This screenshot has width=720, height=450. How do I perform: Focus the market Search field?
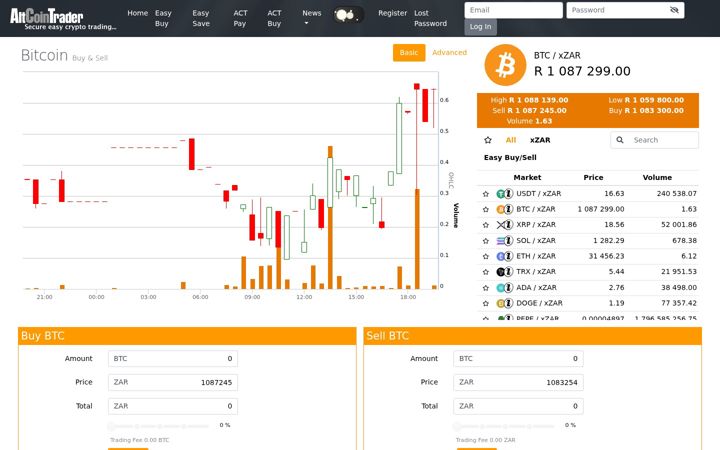(x=654, y=140)
